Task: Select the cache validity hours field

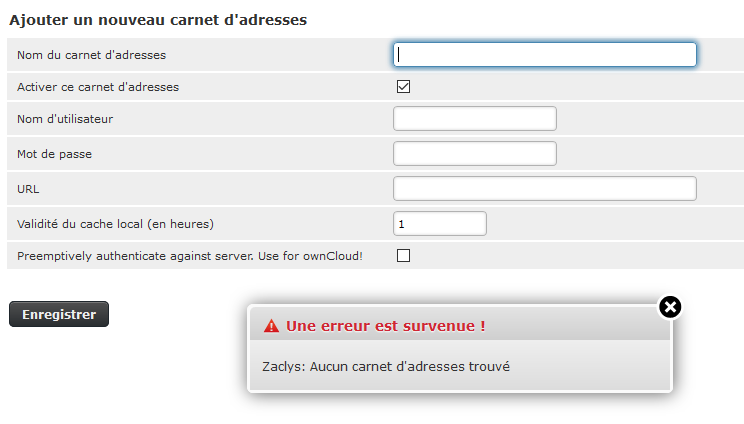Action: 440,223
